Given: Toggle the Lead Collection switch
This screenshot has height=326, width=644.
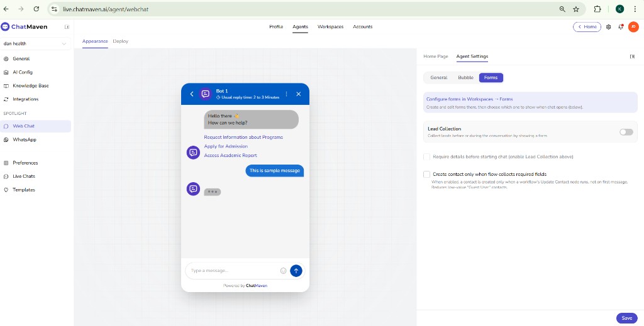Looking at the screenshot, I should pos(626,132).
